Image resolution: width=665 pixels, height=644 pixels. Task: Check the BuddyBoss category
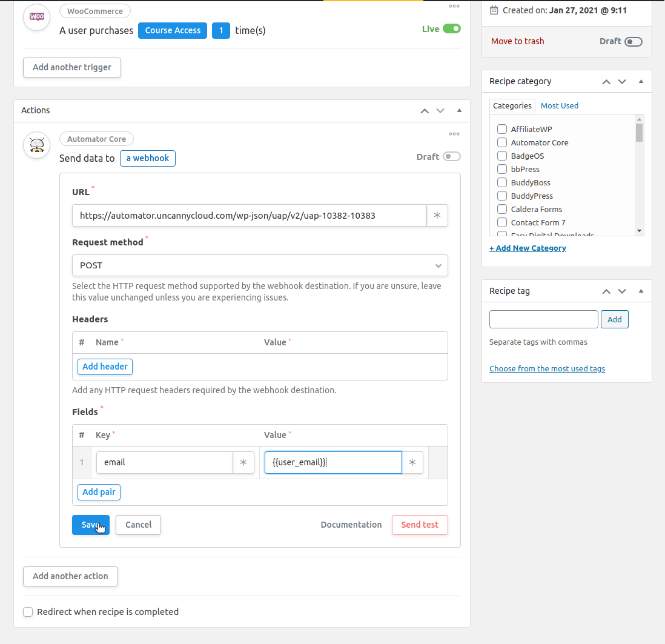click(501, 182)
